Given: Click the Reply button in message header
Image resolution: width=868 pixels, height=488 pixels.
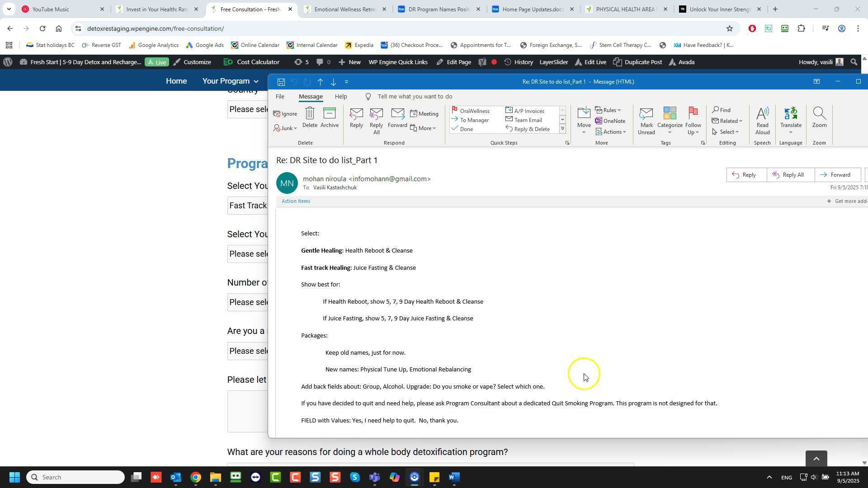Looking at the screenshot, I should point(746,175).
